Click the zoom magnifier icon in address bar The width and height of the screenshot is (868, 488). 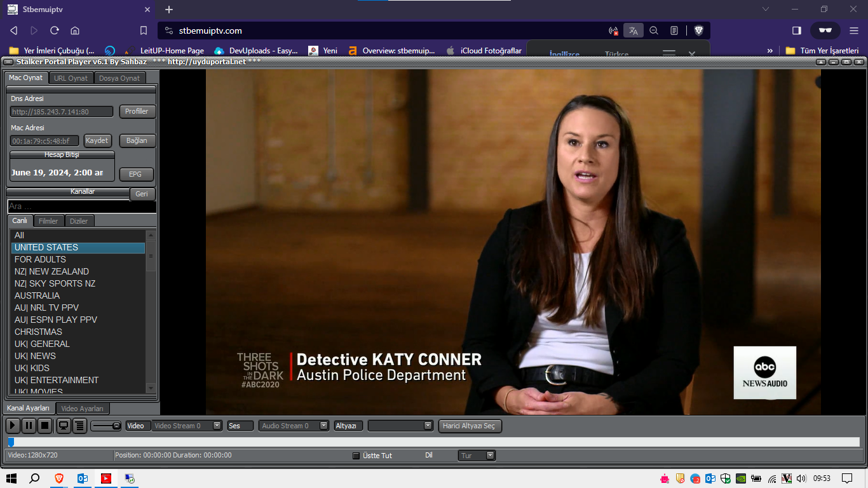654,30
